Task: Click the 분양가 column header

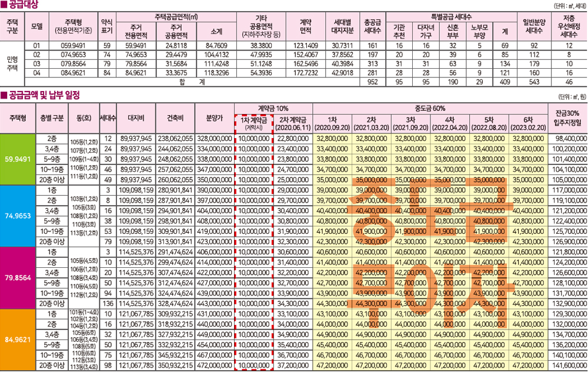Action: pyautogui.click(x=215, y=118)
